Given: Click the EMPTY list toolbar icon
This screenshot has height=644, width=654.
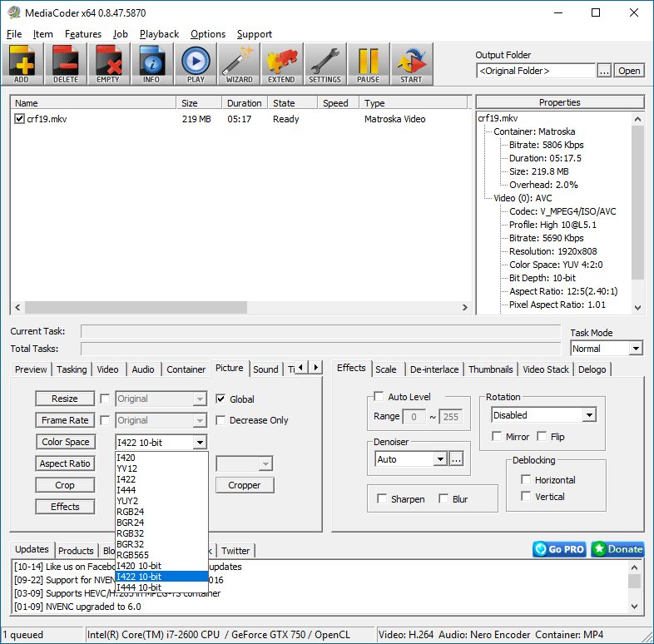Looking at the screenshot, I should pyautogui.click(x=108, y=64).
